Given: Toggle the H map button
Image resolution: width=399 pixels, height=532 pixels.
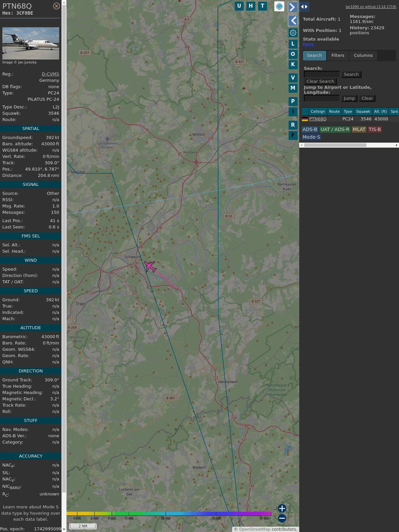Looking at the screenshot, I should (x=251, y=6).
